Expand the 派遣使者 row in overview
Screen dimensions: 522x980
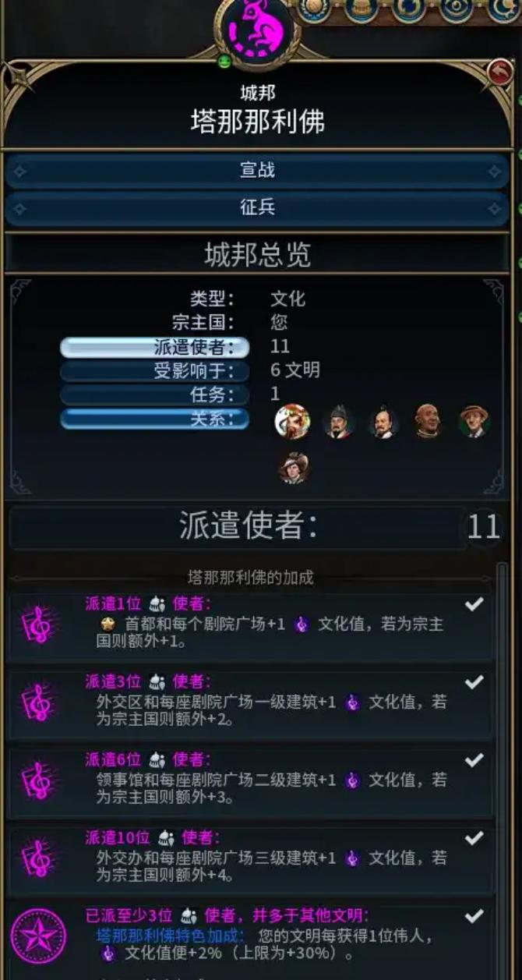tap(154, 347)
